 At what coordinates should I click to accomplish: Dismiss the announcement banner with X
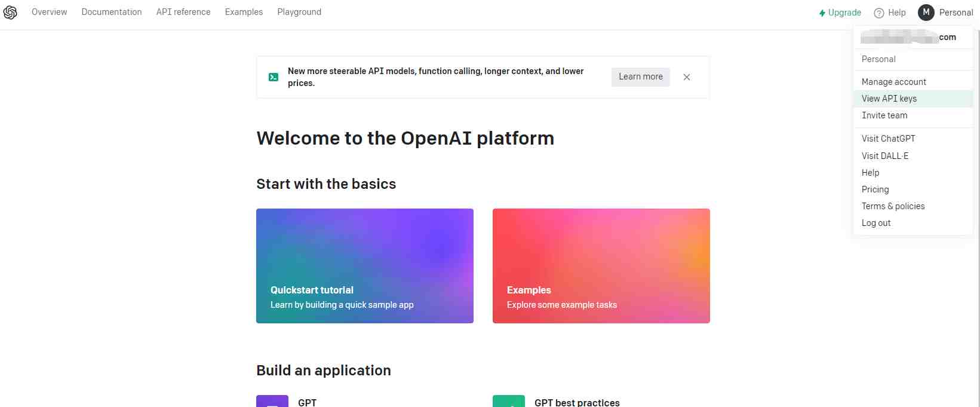[687, 77]
